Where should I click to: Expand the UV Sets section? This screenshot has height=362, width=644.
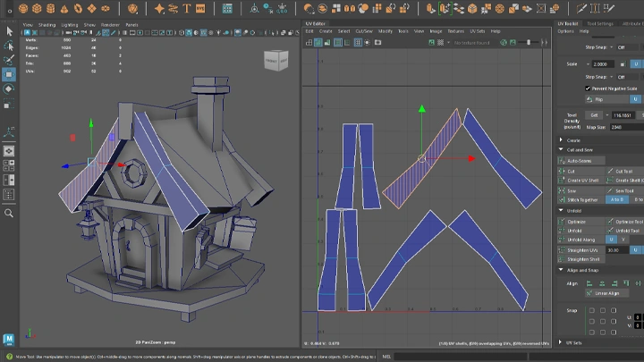click(572, 342)
